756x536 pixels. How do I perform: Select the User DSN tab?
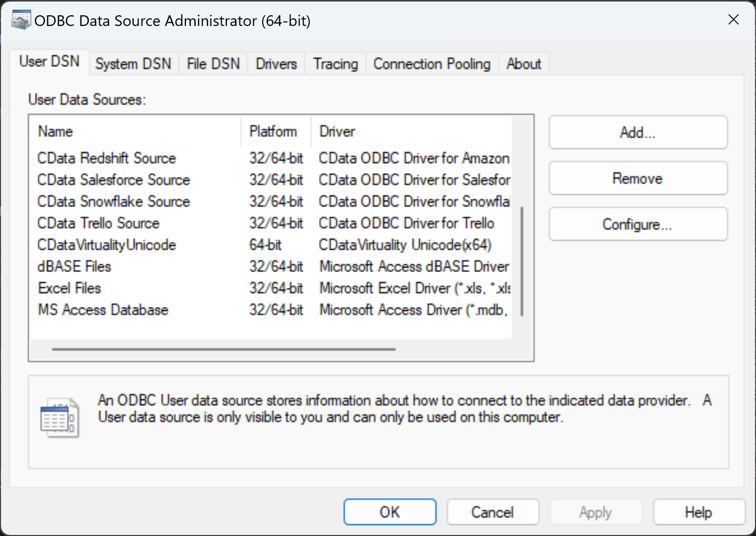click(49, 61)
